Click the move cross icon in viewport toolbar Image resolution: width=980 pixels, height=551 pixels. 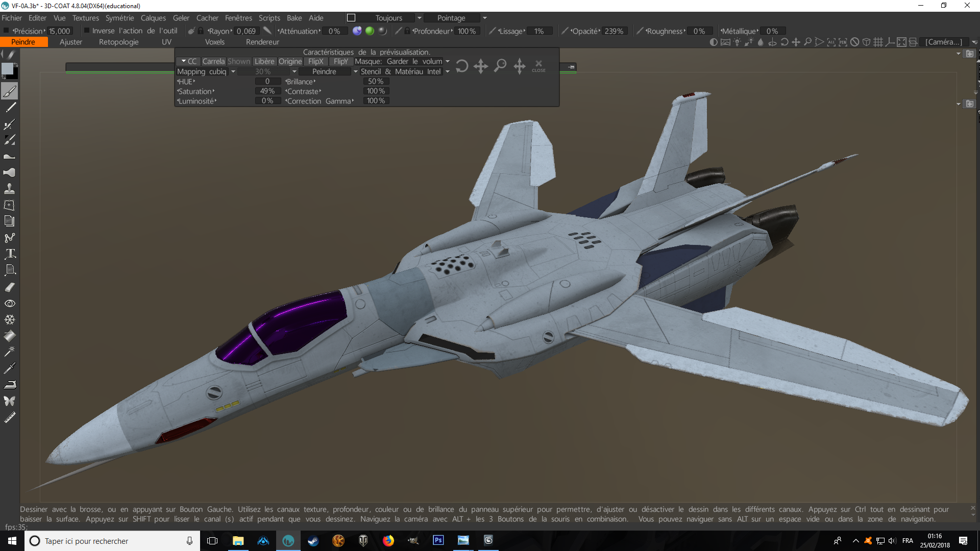[796, 42]
